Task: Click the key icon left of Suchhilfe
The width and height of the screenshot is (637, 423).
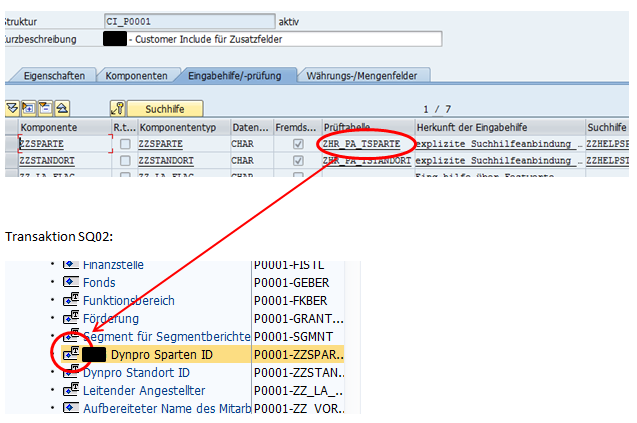Action: (x=117, y=108)
